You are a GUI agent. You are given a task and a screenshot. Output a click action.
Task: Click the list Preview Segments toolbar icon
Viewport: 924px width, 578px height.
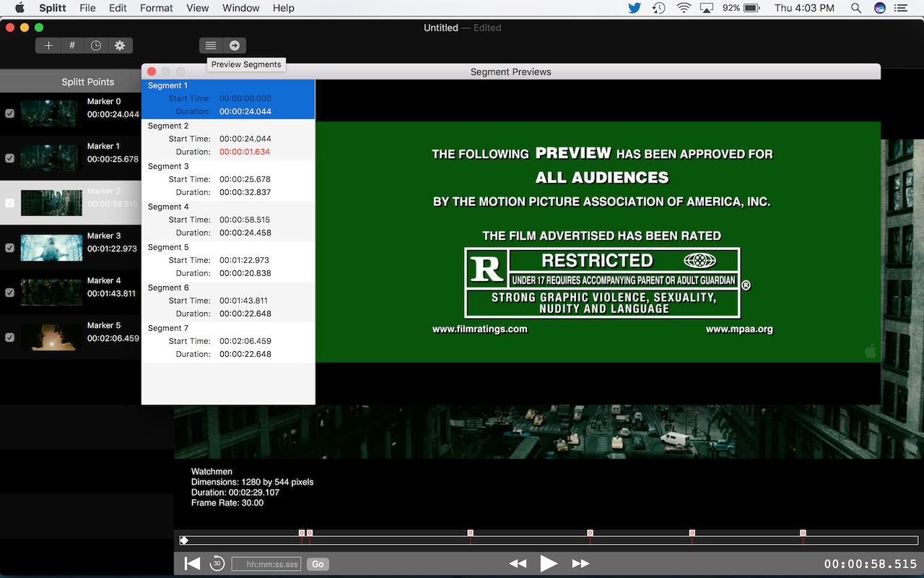[x=211, y=46]
